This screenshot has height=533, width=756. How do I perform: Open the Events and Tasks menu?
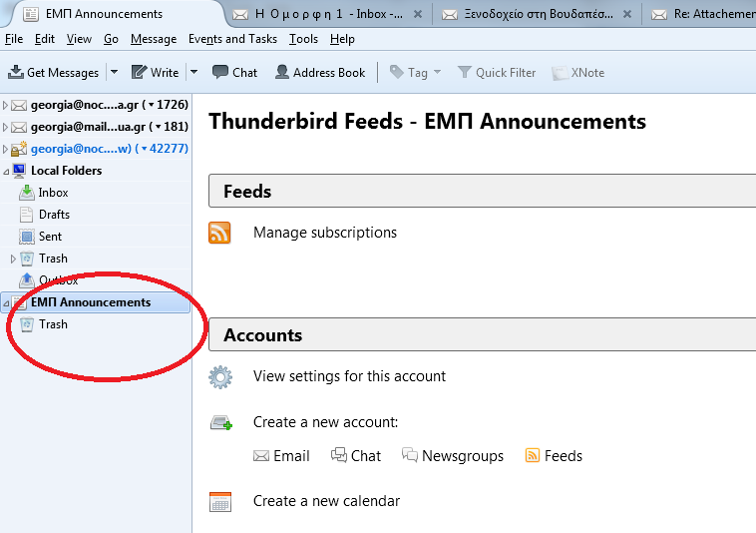232,39
